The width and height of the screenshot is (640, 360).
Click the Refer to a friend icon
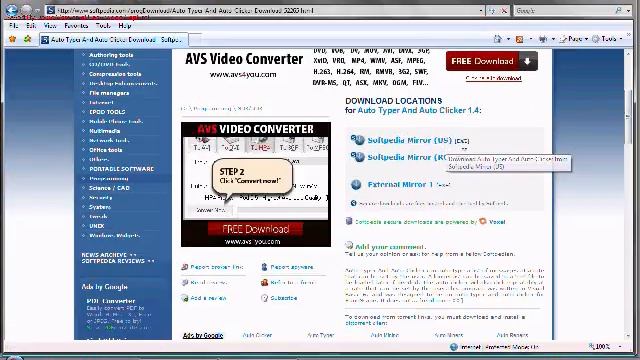pyautogui.click(x=264, y=282)
